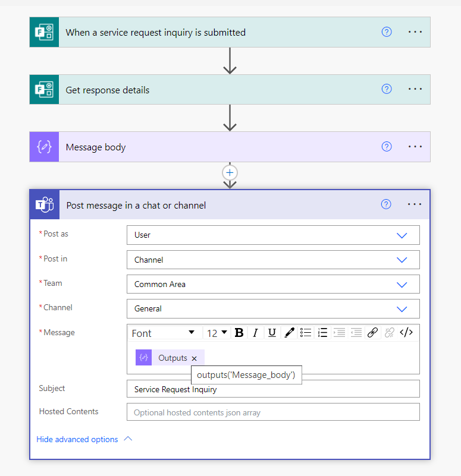Image resolution: width=461 pixels, height=476 pixels.
Task: Expand the Channel dropdown set to General
Action: click(x=402, y=309)
